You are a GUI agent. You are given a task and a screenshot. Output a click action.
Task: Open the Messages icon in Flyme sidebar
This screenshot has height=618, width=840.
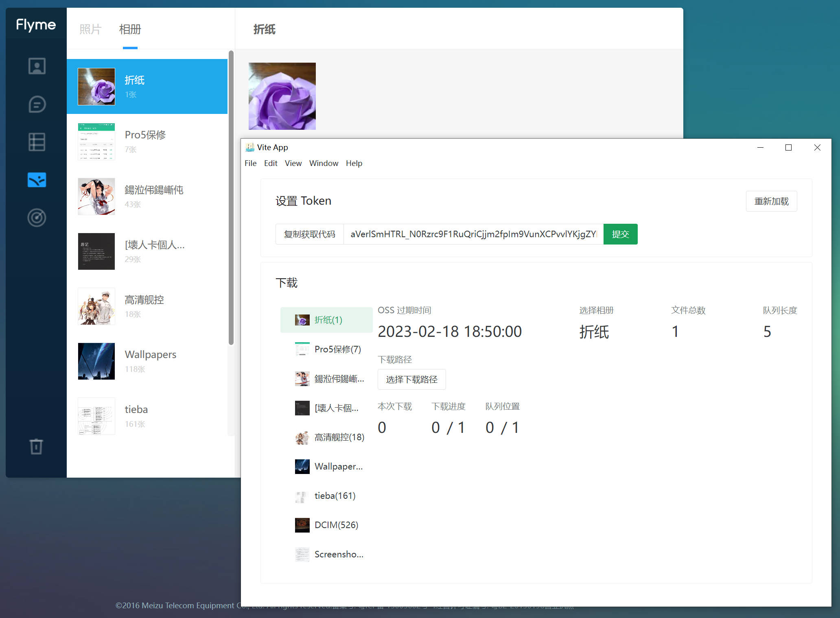(37, 105)
